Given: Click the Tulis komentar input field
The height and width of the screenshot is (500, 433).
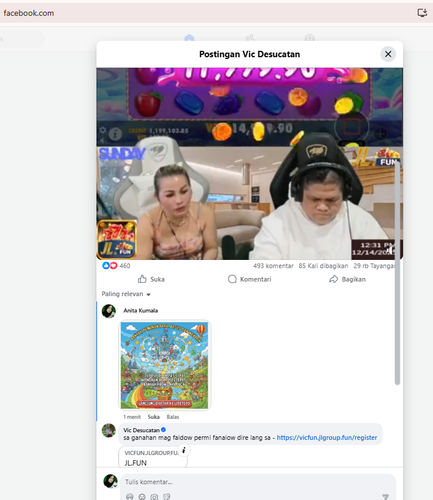Looking at the screenshot, I should click(258, 482).
